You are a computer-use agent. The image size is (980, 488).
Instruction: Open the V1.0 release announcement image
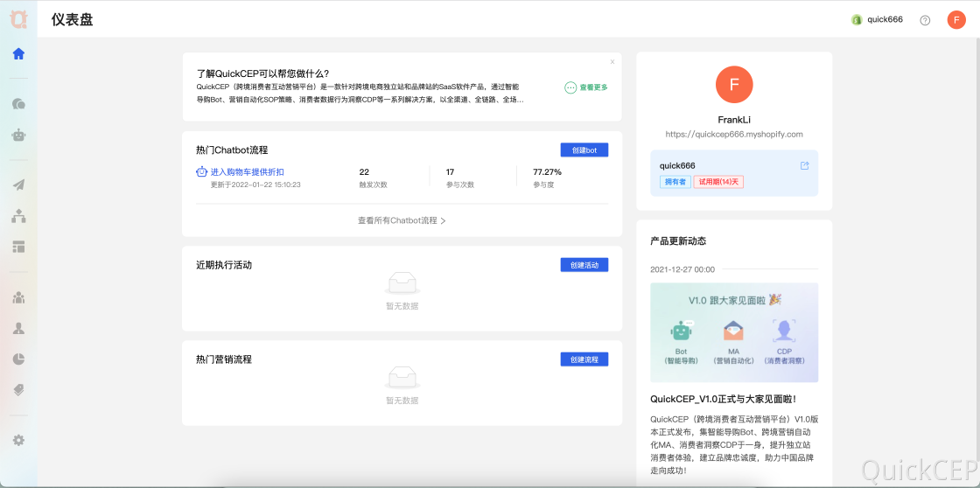pyautogui.click(x=734, y=332)
